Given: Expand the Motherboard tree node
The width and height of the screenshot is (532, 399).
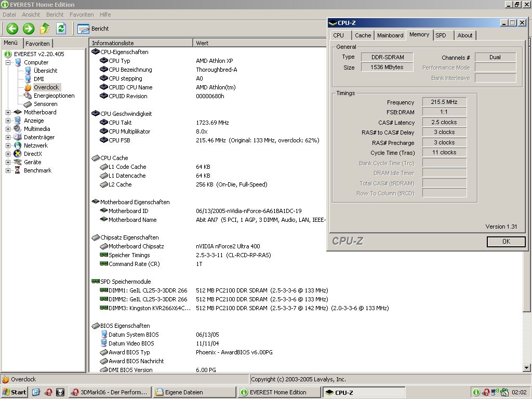Looking at the screenshot, I should click(x=8, y=112).
